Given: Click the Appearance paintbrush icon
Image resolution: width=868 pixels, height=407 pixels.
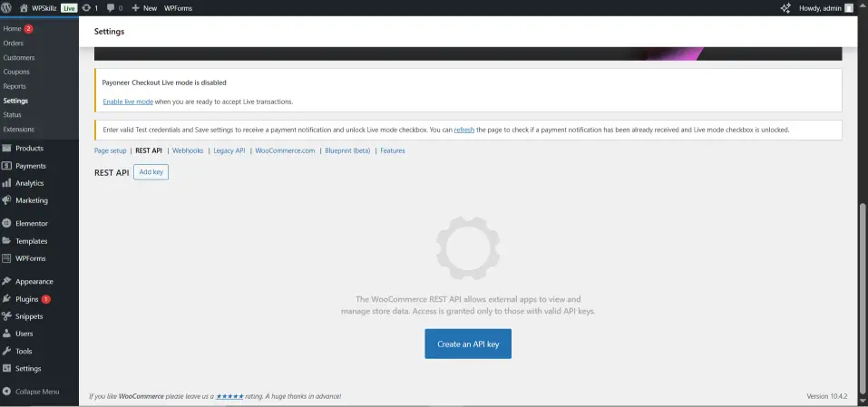Looking at the screenshot, I should [6, 282].
